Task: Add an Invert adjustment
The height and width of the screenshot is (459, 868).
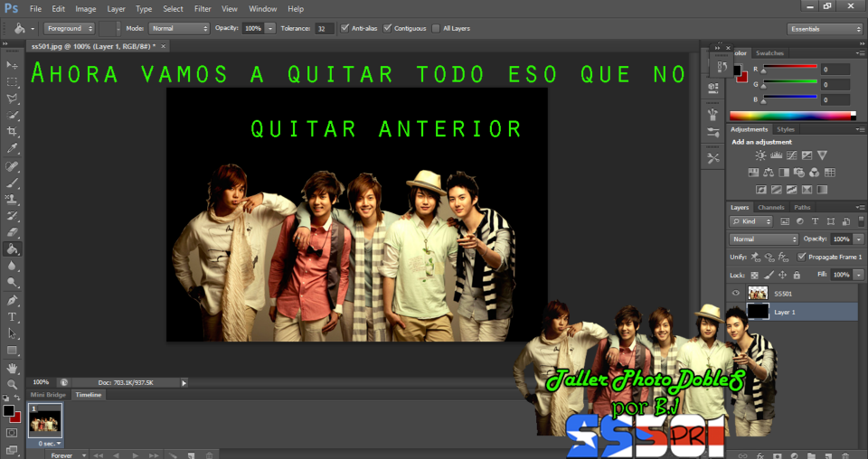Action: tap(761, 190)
